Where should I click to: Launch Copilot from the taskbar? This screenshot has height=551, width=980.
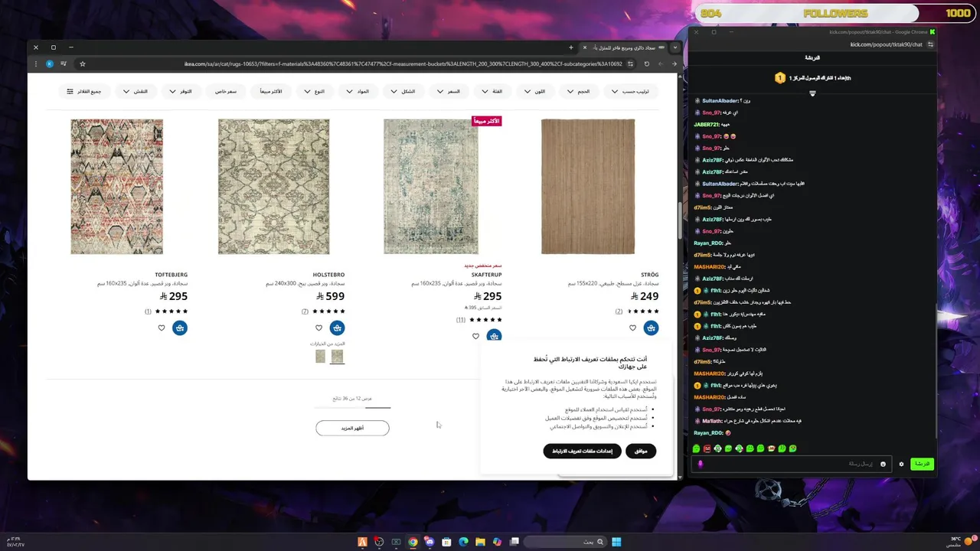(x=498, y=542)
